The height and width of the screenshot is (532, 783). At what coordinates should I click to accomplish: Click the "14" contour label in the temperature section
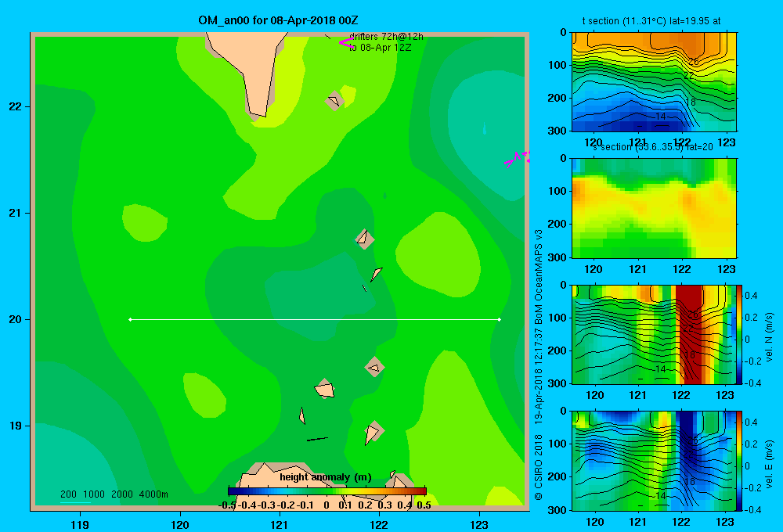660,117
